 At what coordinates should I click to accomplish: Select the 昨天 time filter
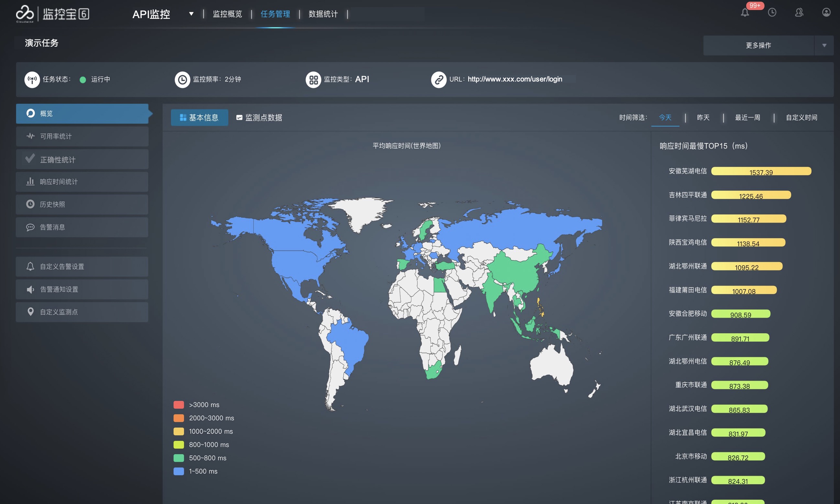703,117
